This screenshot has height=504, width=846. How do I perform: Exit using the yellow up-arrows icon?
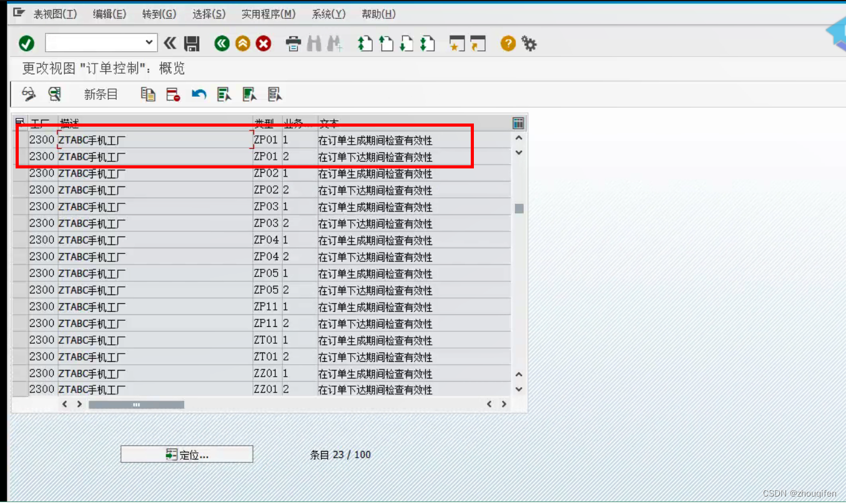[243, 43]
